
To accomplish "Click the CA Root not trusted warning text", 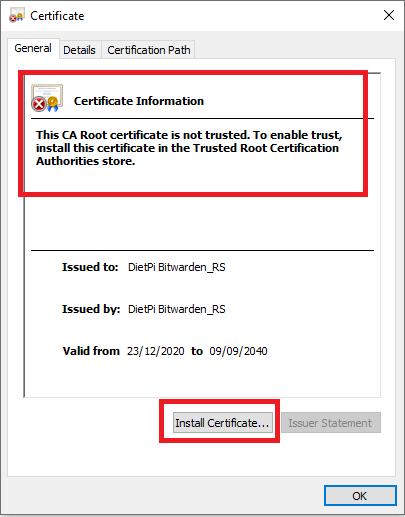I will pyautogui.click(x=189, y=148).
